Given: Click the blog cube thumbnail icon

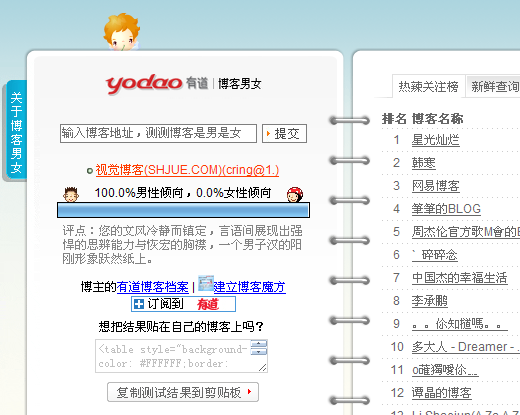Looking at the screenshot, I should click(206, 283).
